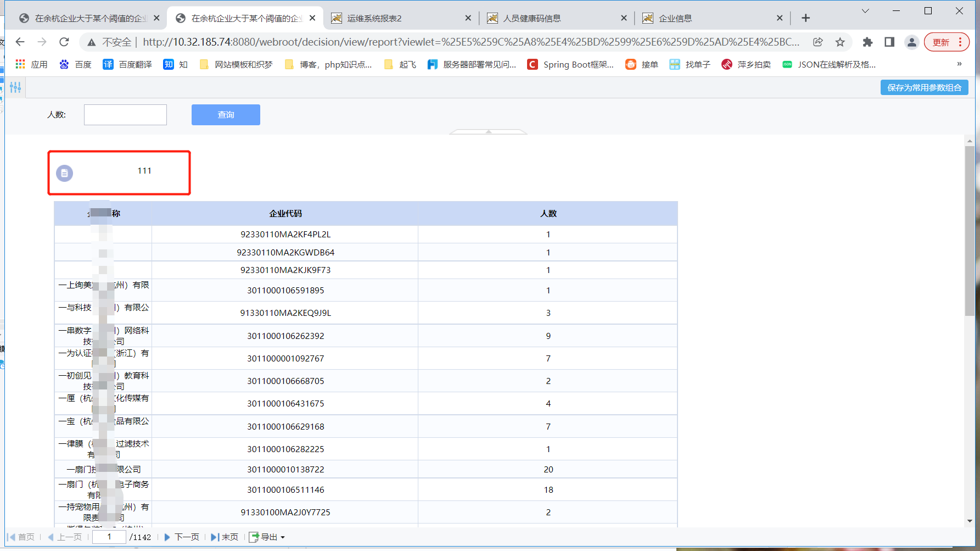Open the 起飞 bookmark folder
The width and height of the screenshot is (980, 551).
click(400, 64)
